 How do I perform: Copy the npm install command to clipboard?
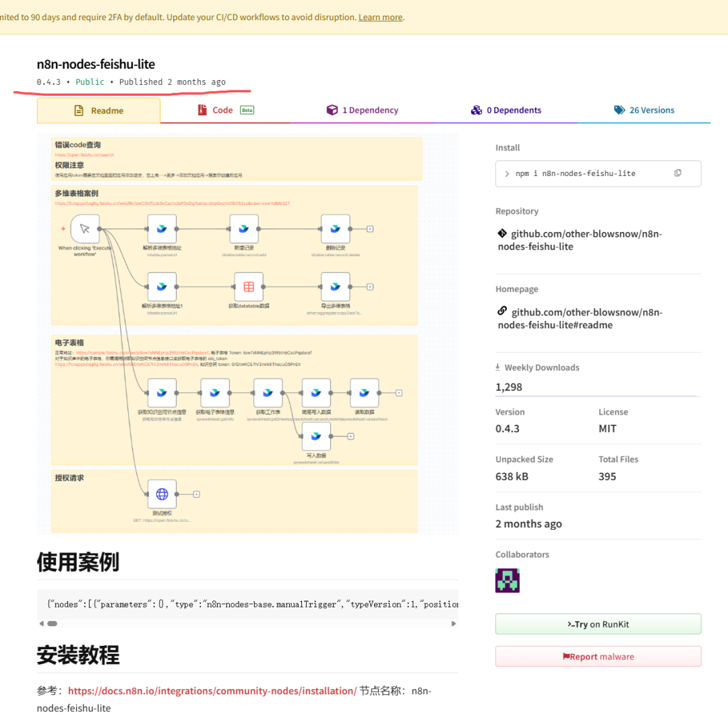point(677,173)
